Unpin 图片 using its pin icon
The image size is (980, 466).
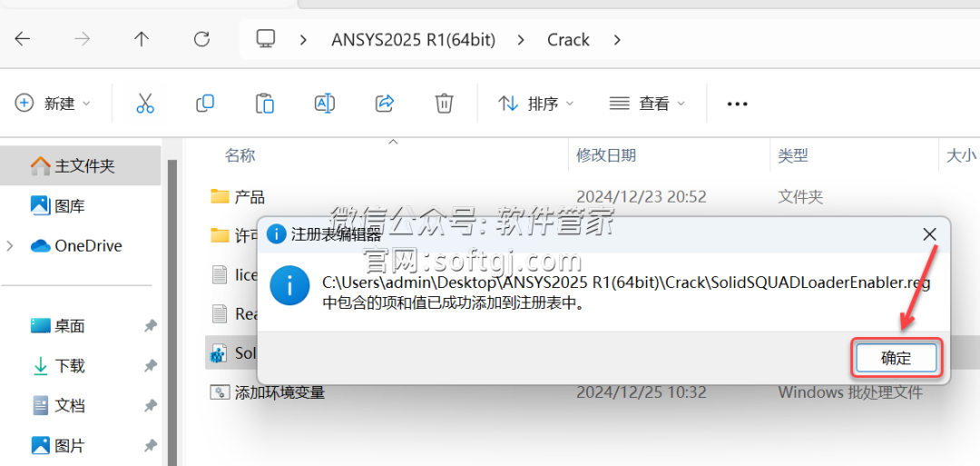tap(150, 446)
